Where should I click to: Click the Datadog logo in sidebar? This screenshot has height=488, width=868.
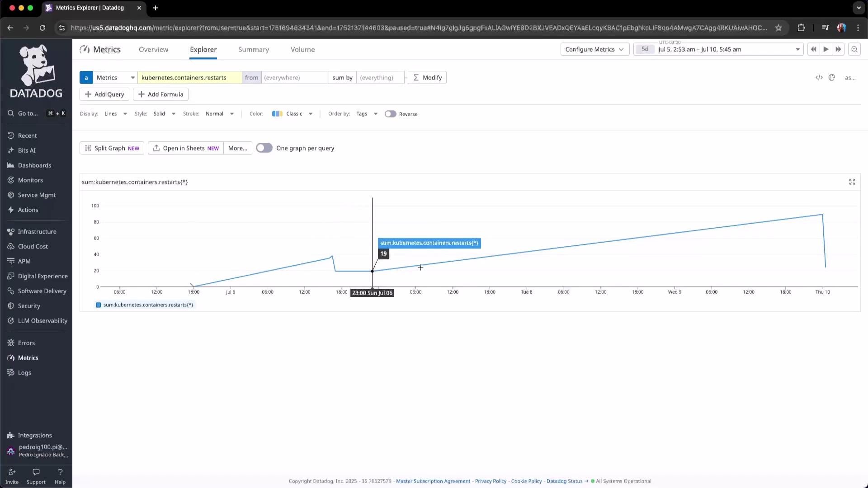(36, 71)
